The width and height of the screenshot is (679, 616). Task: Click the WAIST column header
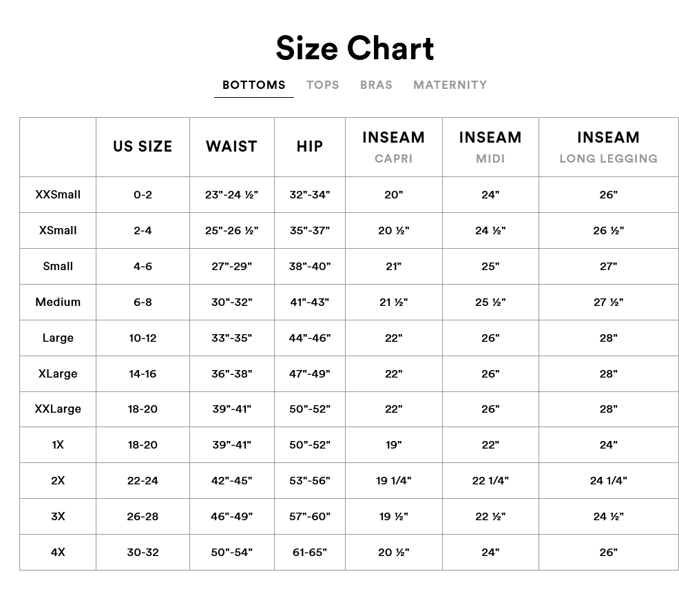[x=231, y=147]
